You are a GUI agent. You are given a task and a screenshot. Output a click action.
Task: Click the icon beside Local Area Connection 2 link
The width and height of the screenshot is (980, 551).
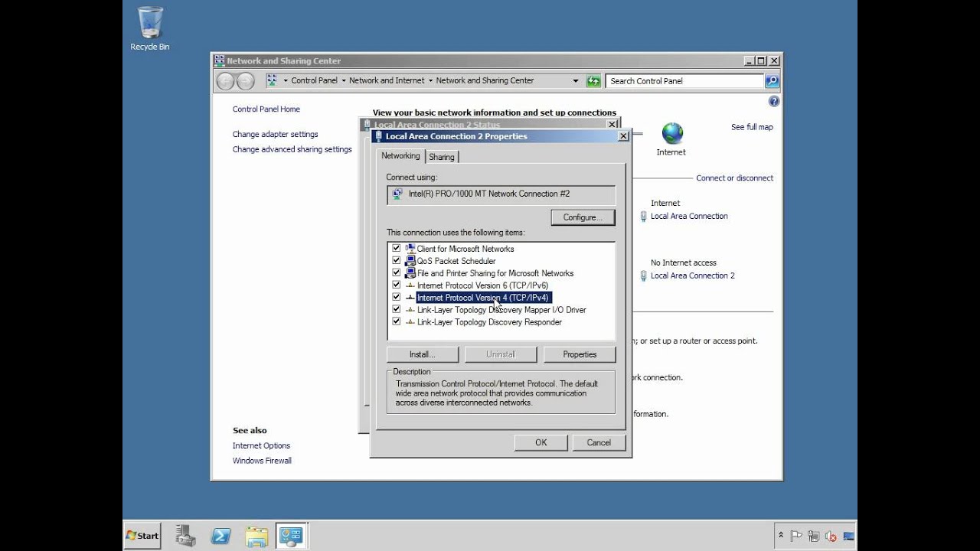pos(643,275)
